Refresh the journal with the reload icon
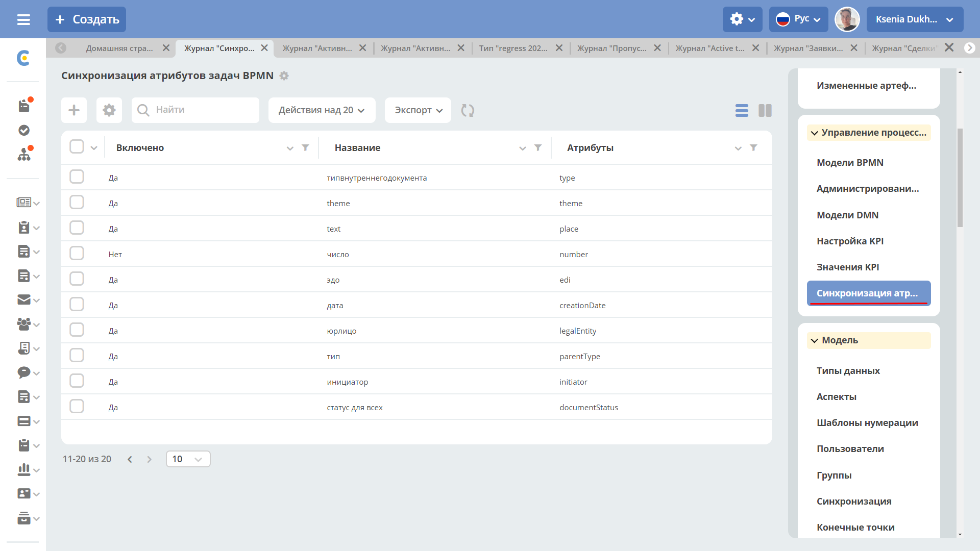The height and width of the screenshot is (551, 980). click(x=468, y=110)
